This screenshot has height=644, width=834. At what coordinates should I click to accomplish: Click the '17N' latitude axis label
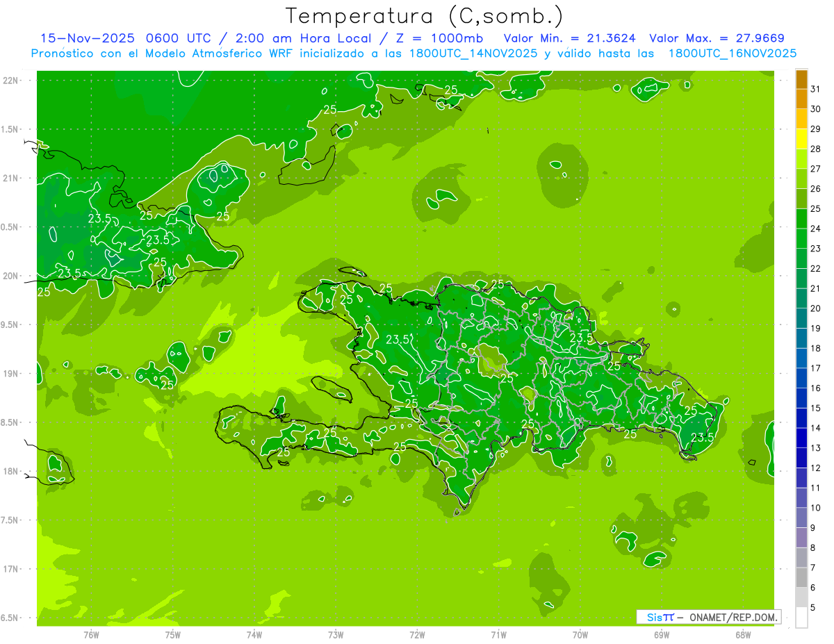(10, 569)
